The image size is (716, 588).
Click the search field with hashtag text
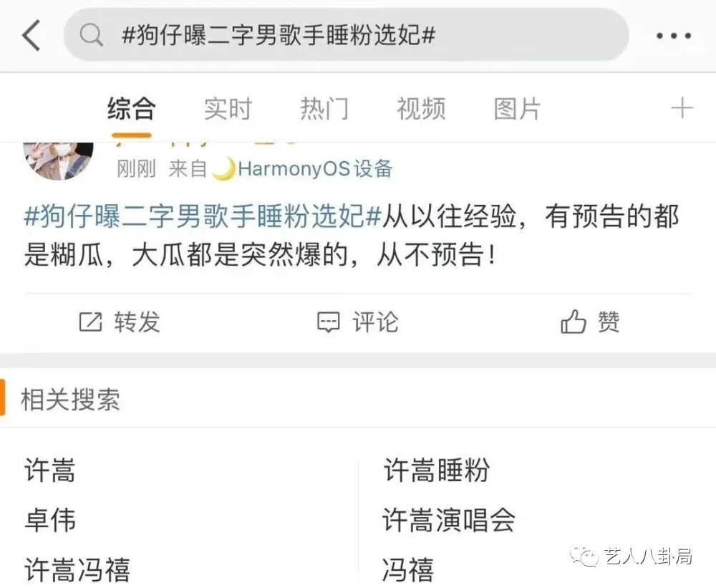tap(347, 34)
